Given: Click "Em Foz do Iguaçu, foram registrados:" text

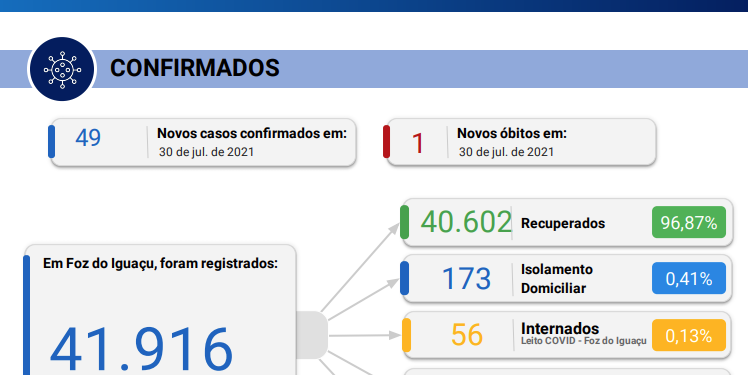Looking at the screenshot, I should (160, 263).
